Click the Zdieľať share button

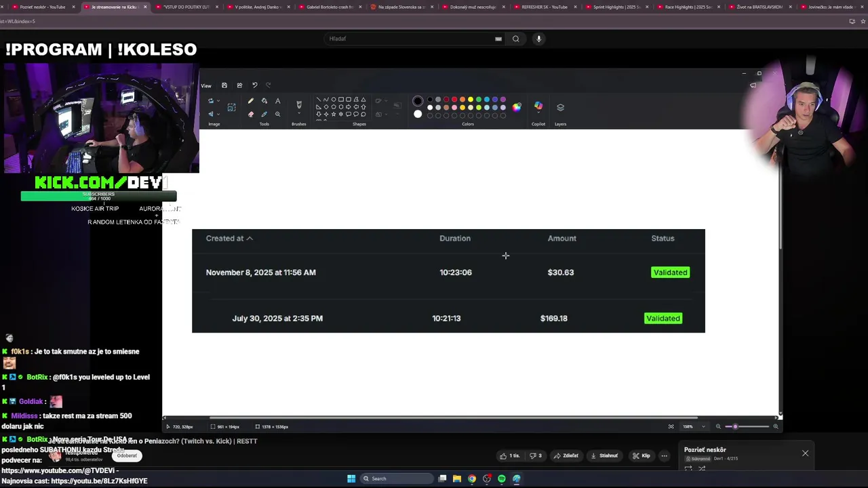(x=566, y=455)
